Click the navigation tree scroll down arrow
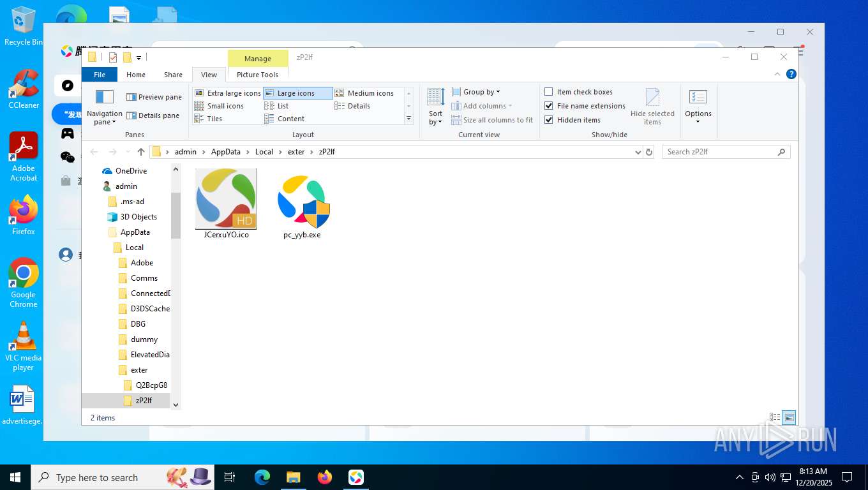Viewport: 868px width, 490px height. (176, 405)
